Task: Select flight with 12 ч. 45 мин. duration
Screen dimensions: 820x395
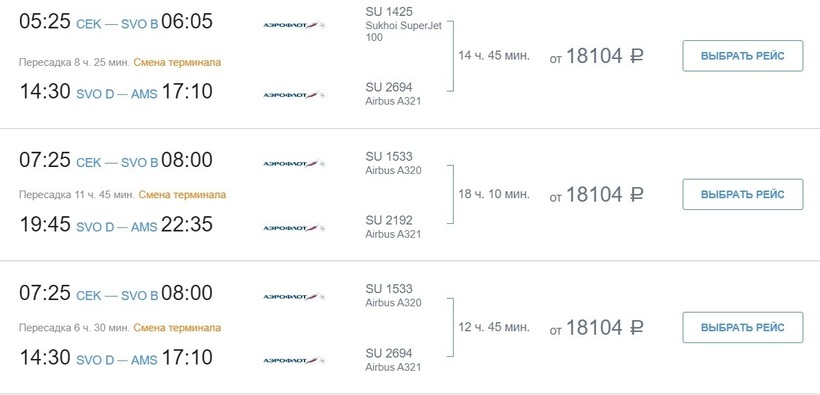Action: click(x=743, y=328)
